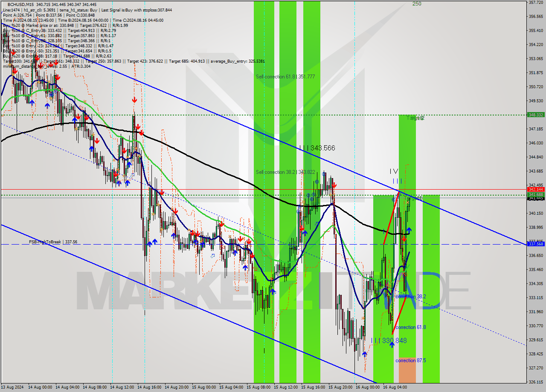Click the '14 Aug 12:00' time label

[122, 387]
